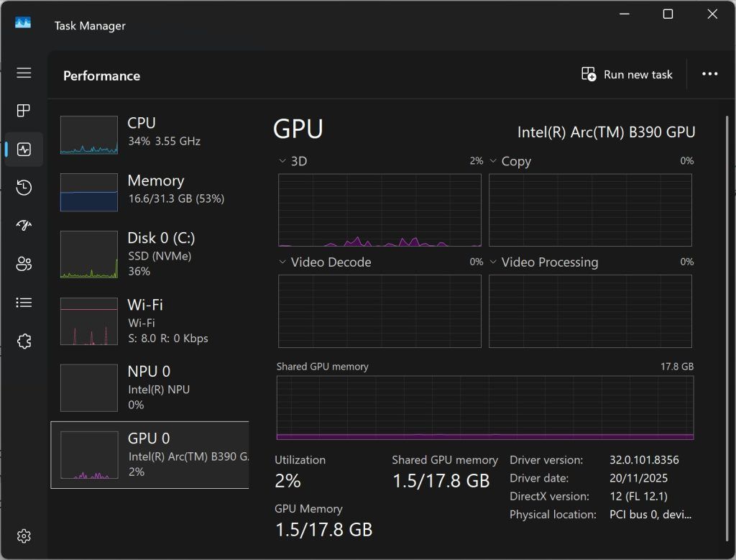Click the Task Manager app icon
The width and height of the screenshot is (736, 560).
[x=23, y=22]
